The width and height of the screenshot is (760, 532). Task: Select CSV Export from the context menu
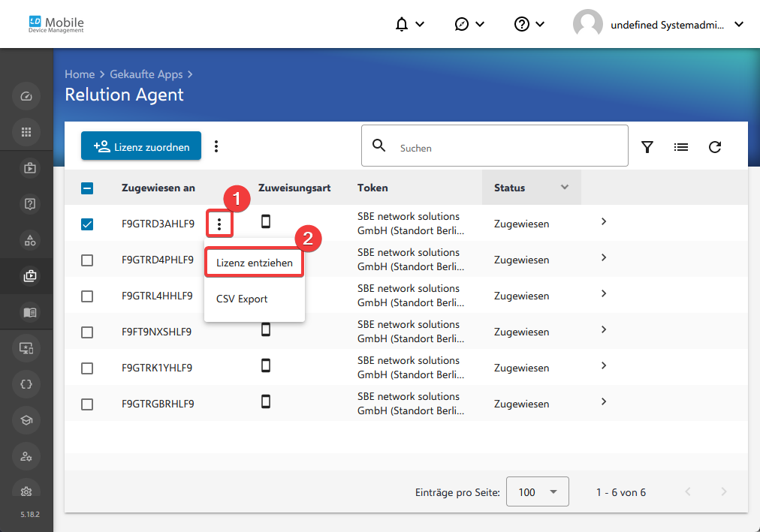(255, 299)
